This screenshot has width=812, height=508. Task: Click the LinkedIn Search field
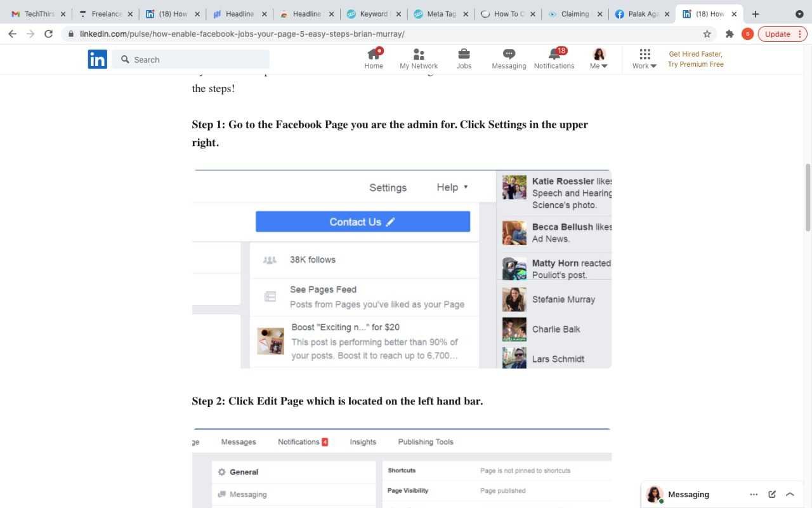click(x=191, y=60)
